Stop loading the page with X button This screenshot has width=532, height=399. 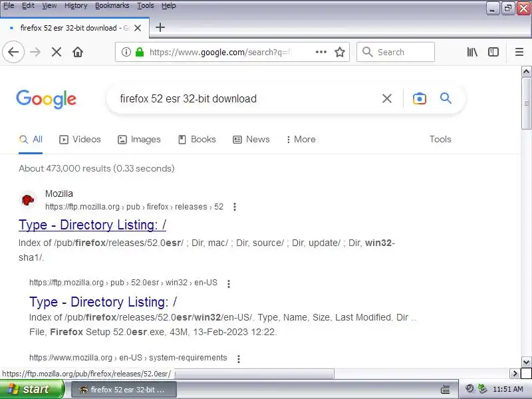tap(57, 52)
